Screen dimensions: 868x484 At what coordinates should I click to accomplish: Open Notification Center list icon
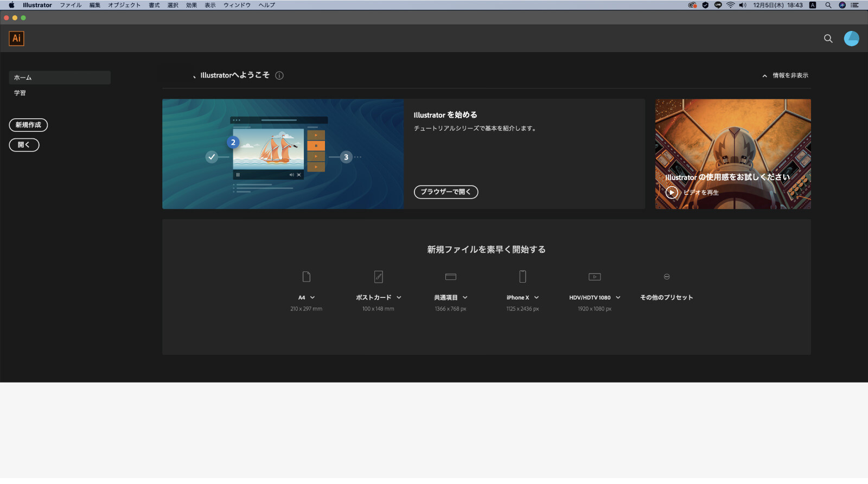point(854,5)
